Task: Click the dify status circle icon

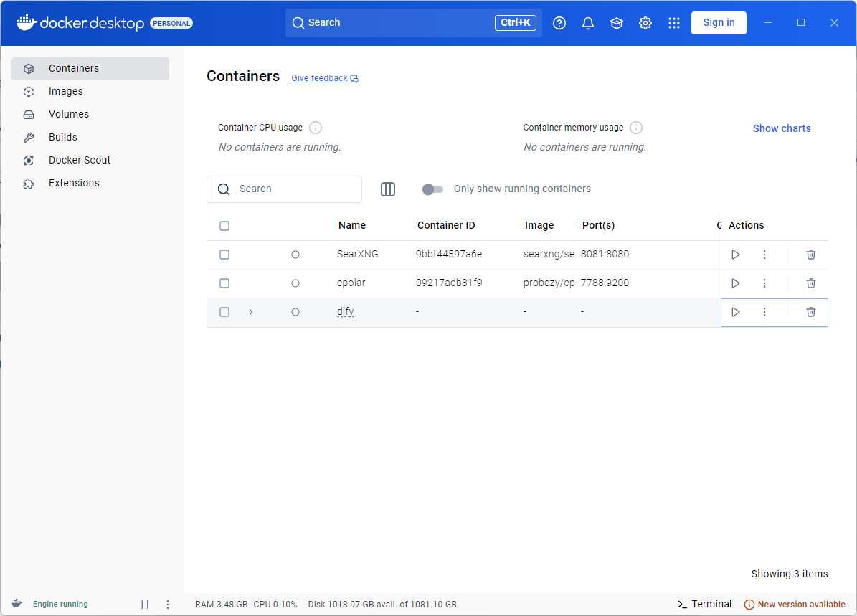Action: [295, 312]
